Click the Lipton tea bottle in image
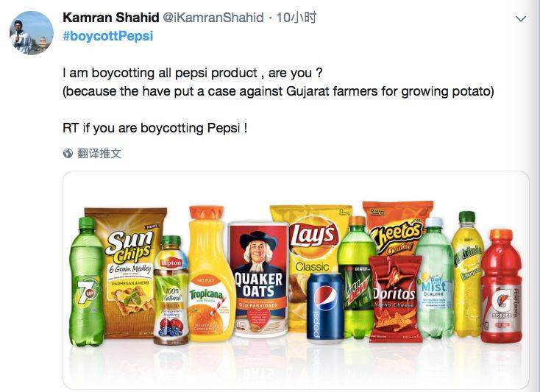540x392 pixels. [x=171, y=291]
